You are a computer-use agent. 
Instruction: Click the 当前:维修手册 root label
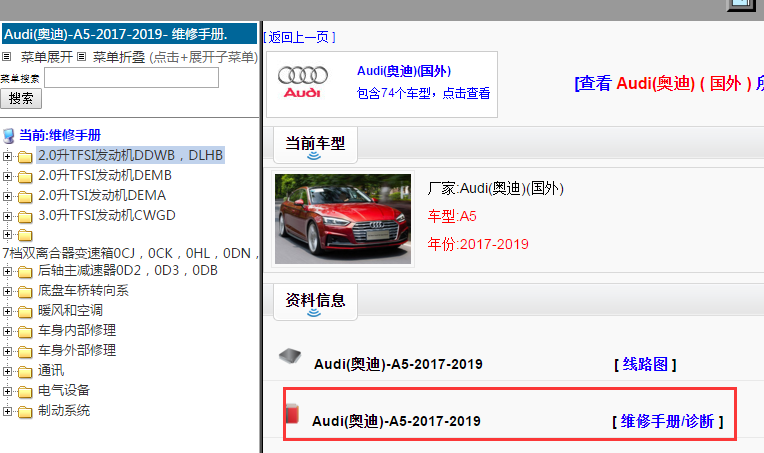60,135
